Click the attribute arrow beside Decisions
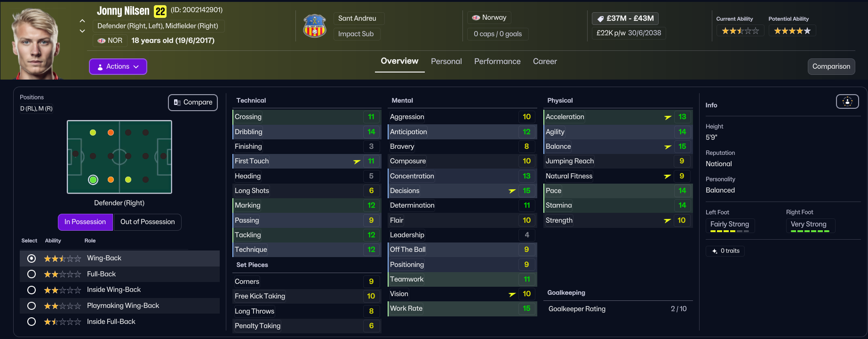This screenshot has height=339, width=868. pyautogui.click(x=512, y=191)
